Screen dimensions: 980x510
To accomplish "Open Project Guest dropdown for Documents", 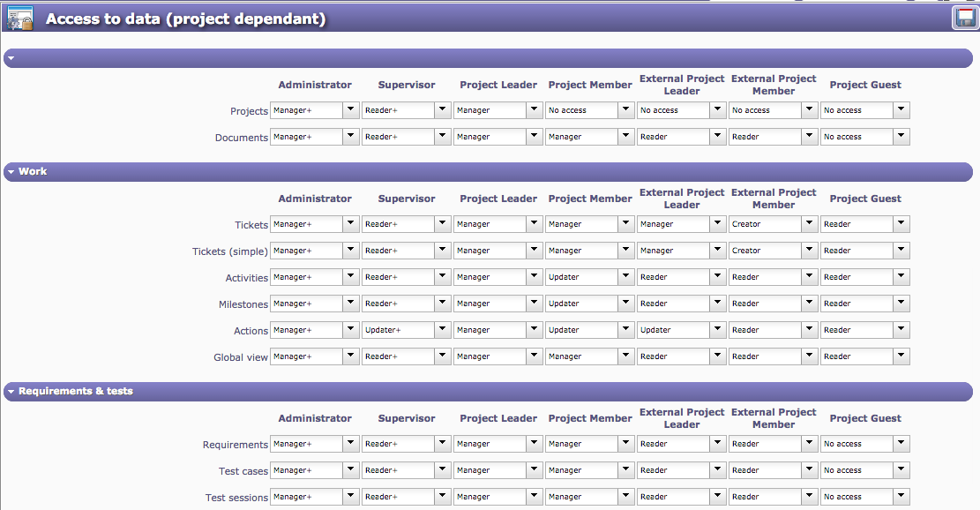I will click(901, 137).
